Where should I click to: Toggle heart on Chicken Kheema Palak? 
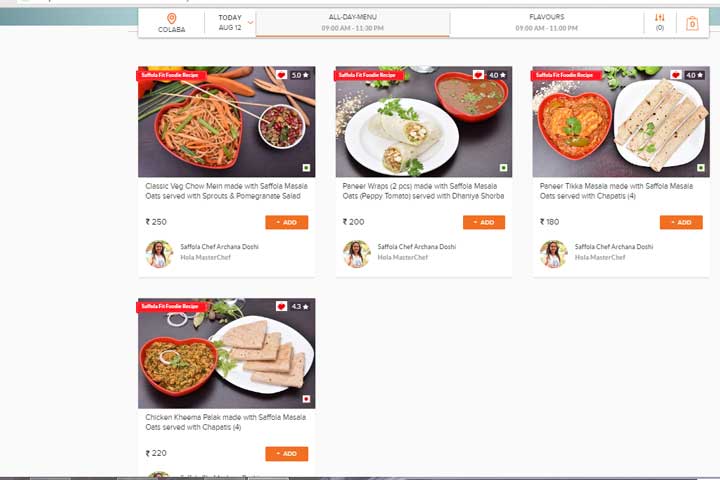(x=281, y=306)
